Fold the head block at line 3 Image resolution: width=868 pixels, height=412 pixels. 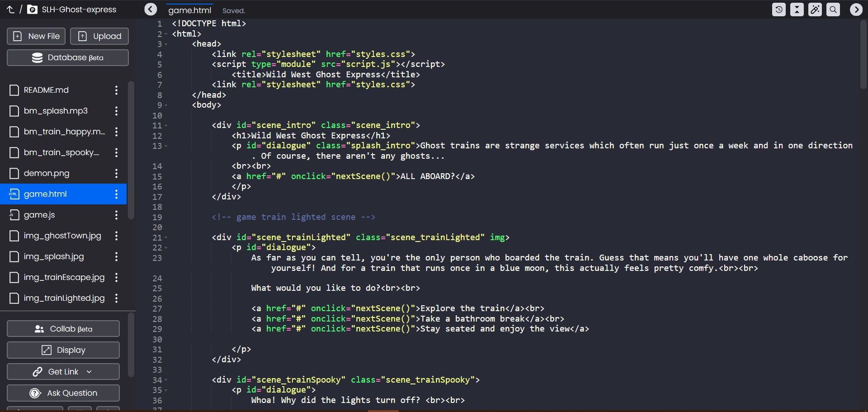[166, 44]
